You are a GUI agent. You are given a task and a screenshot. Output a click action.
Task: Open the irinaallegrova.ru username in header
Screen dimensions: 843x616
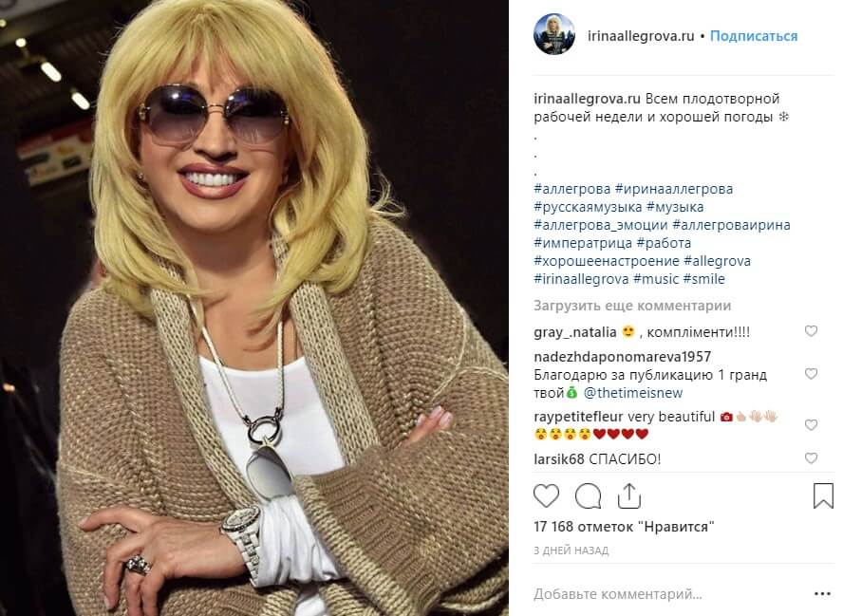pos(640,36)
